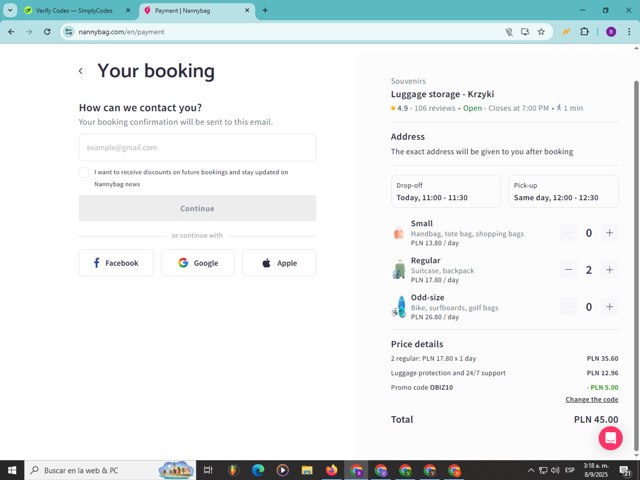Open the taskbar clock showing 3:18 a. m.

tap(596, 470)
